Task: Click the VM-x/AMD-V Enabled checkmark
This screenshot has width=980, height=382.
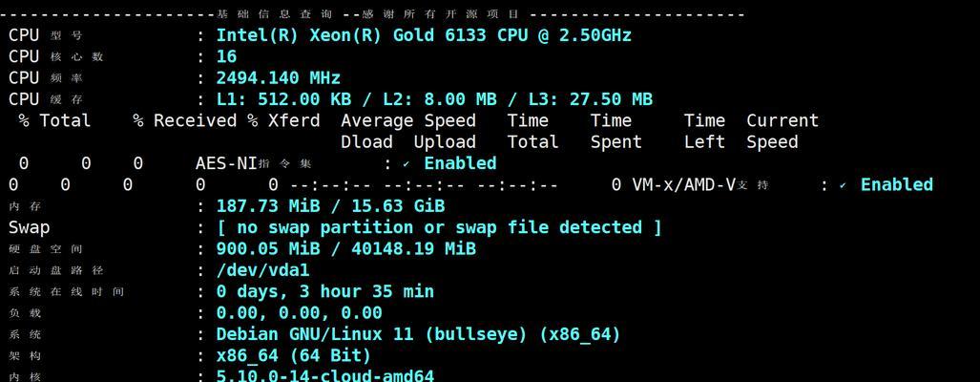Action: coord(843,185)
